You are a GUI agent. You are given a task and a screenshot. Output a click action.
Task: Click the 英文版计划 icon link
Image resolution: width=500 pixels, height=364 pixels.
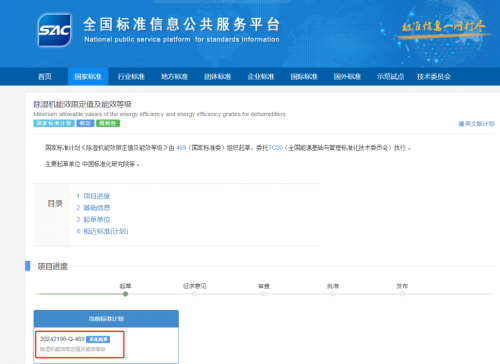pyautogui.click(x=476, y=124)
